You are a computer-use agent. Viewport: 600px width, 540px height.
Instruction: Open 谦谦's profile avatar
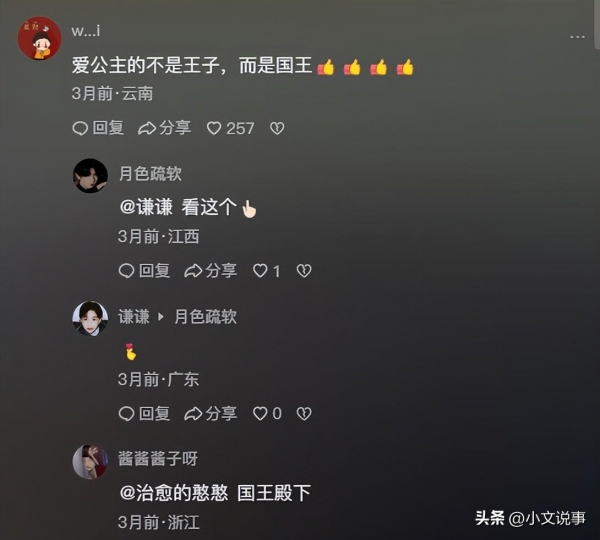point(90,319)
